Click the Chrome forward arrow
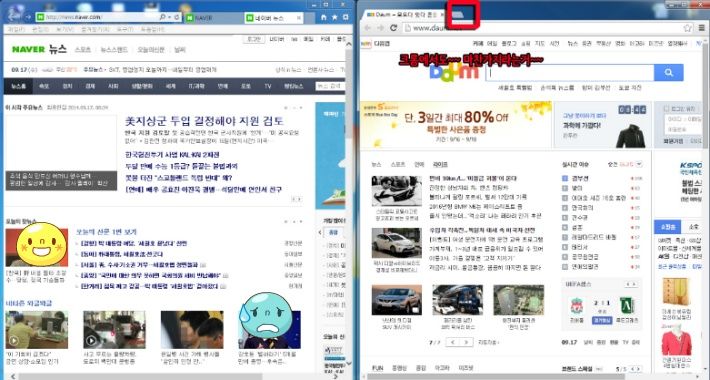Viewport: 710px width, 380px height. pyautogui.click(x=380, y=28)
